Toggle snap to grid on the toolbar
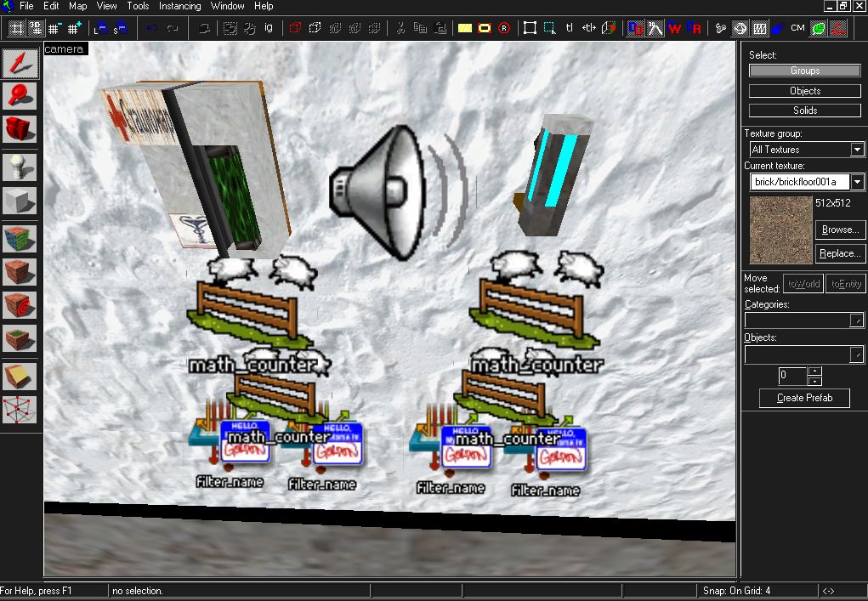Screen dimensions: 868x601 pos(15,28)
